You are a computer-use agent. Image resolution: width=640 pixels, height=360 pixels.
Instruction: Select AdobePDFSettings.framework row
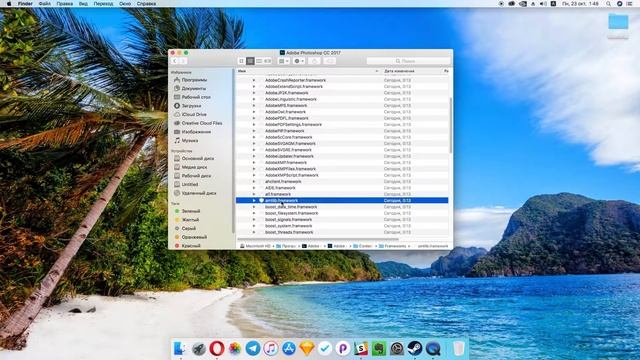click(x=342, y=124)
